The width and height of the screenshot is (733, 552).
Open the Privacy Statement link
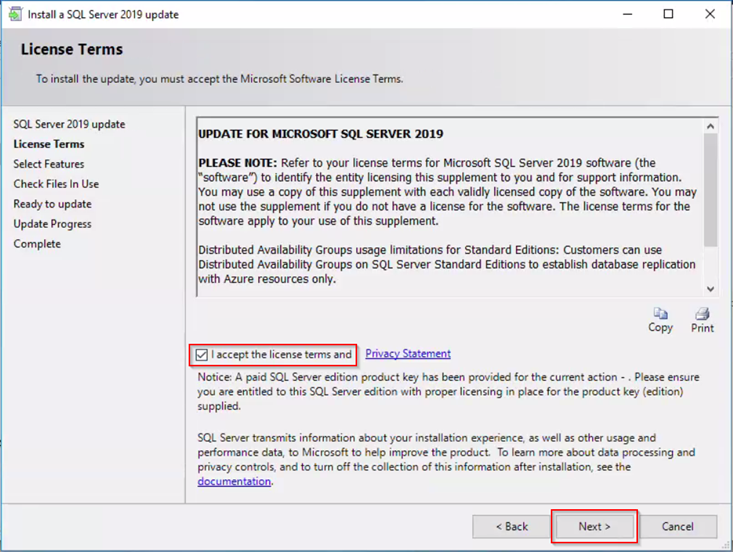[408, 354]
